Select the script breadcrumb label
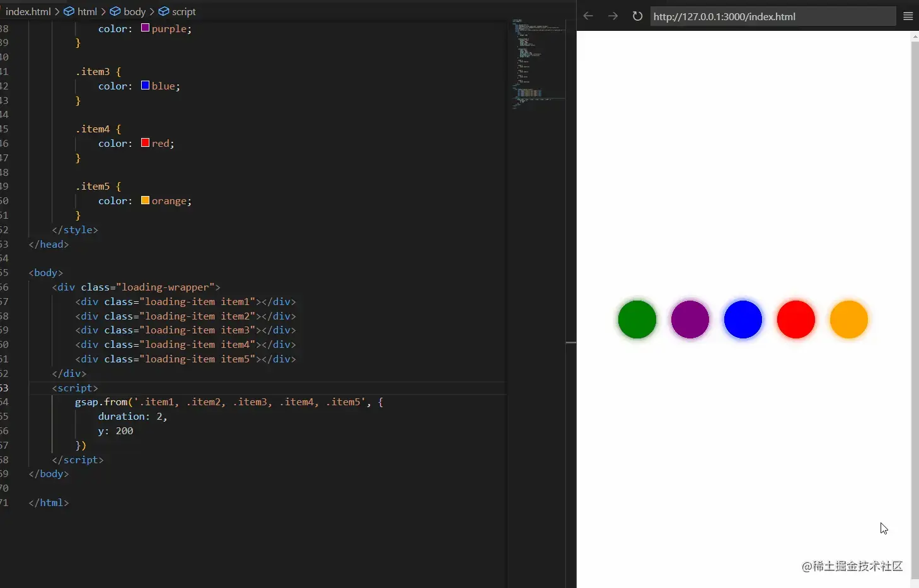 183,11
